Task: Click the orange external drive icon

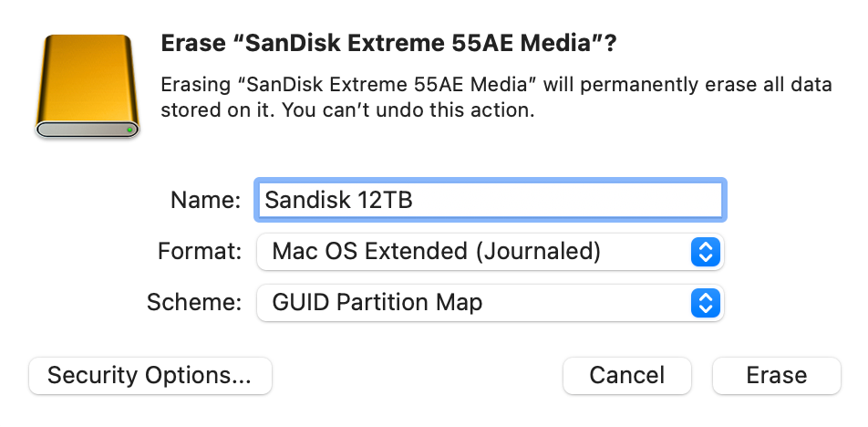Action: click(87, 86)
